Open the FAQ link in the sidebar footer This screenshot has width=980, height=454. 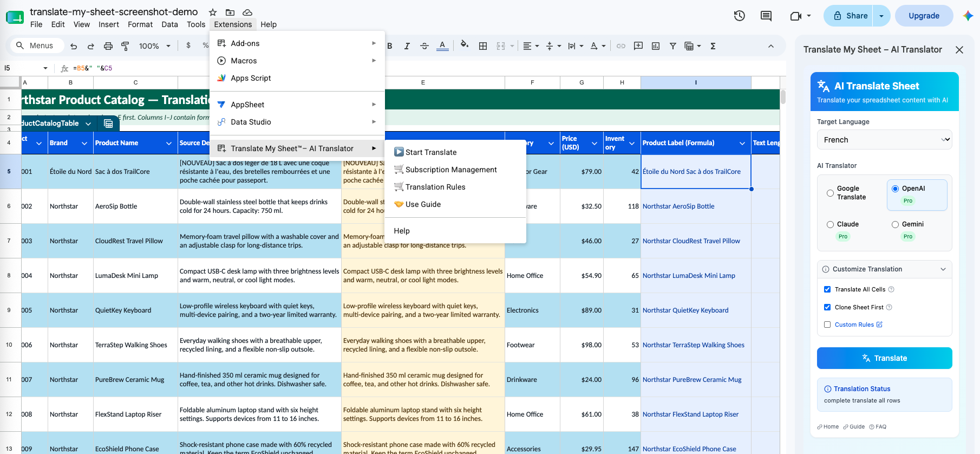click(878, 427)
